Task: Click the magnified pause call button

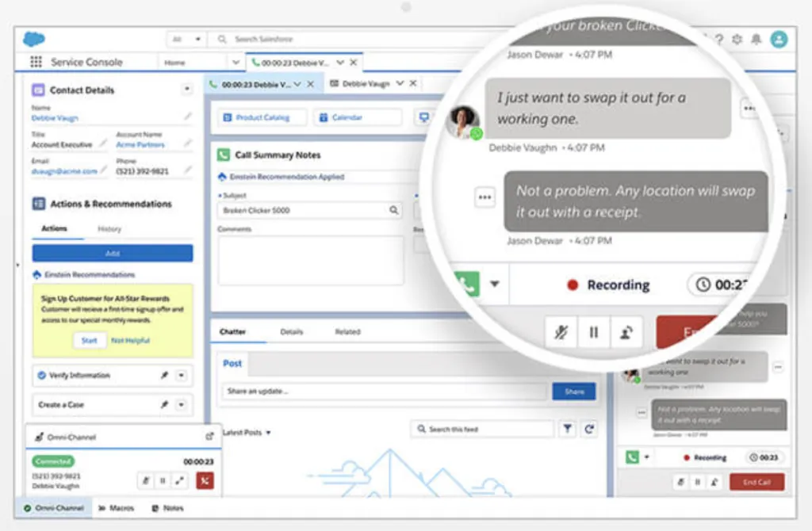Action: click(x=593, y=332)
